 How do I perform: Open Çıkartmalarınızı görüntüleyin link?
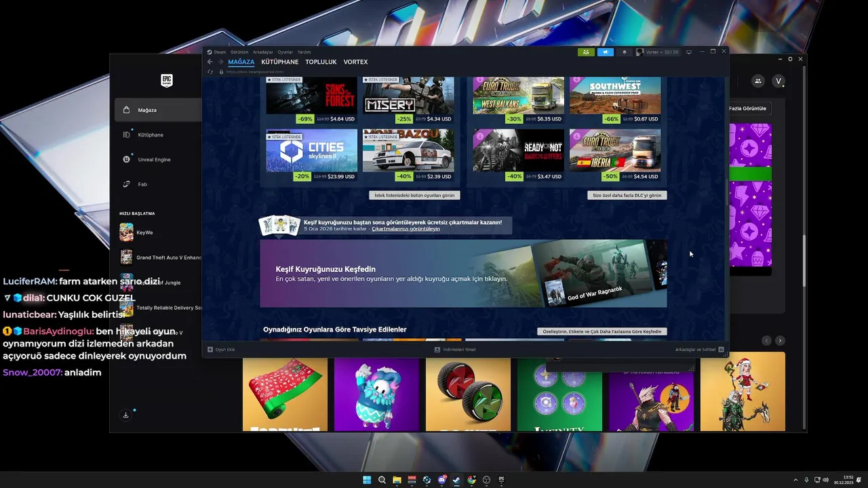coord(406,229)
